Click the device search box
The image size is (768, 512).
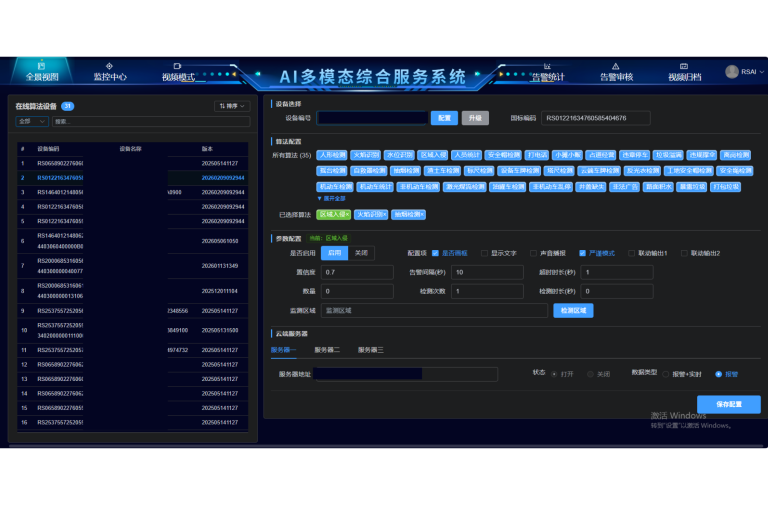click(151, 121)
